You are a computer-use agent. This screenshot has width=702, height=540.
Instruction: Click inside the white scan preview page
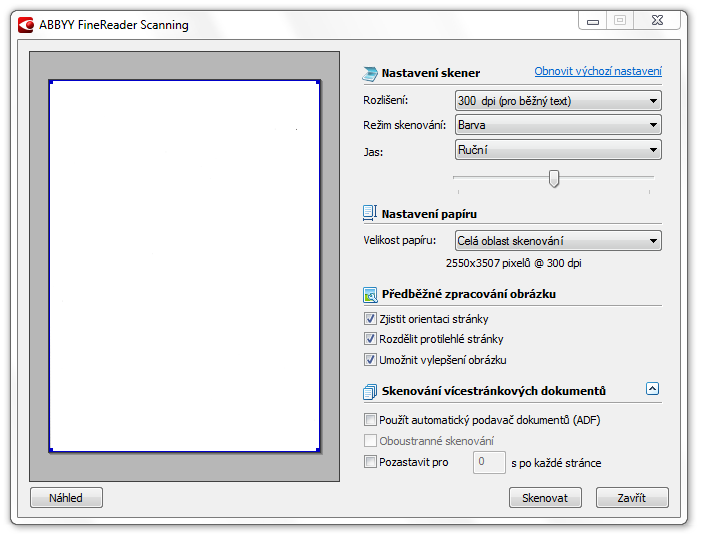184,266
